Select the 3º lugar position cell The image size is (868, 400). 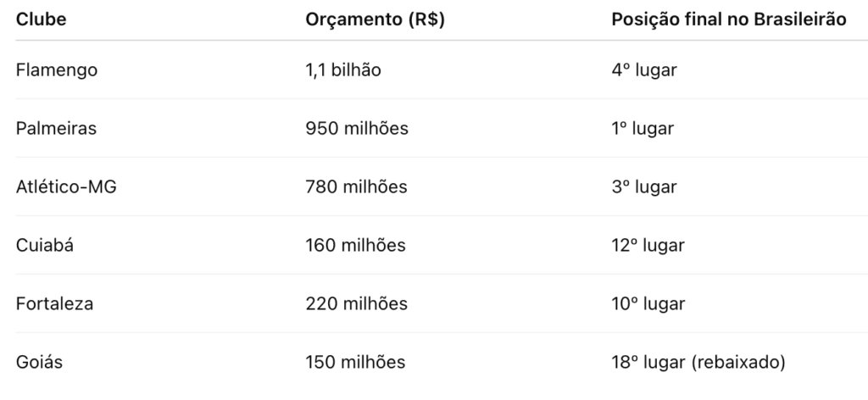(643, 187)
